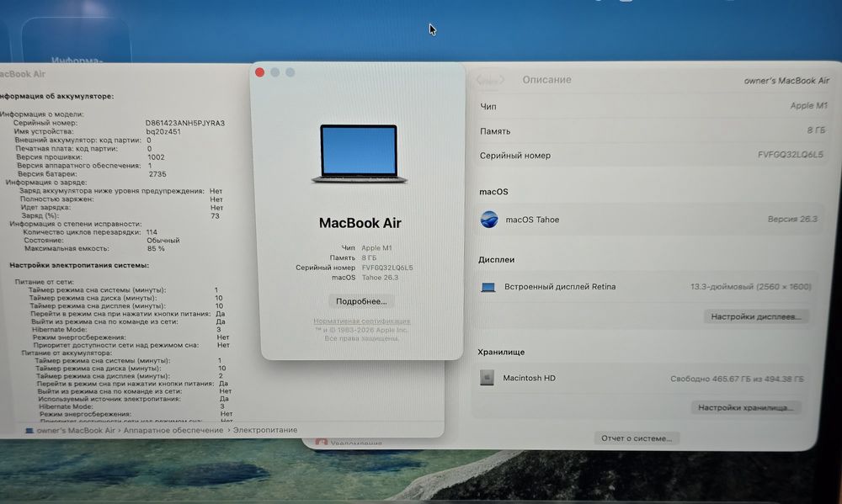Click the Чип row in System Settings
Image resolution: width=842 pixels, height=504 pixels.
[x=653, y=106]
